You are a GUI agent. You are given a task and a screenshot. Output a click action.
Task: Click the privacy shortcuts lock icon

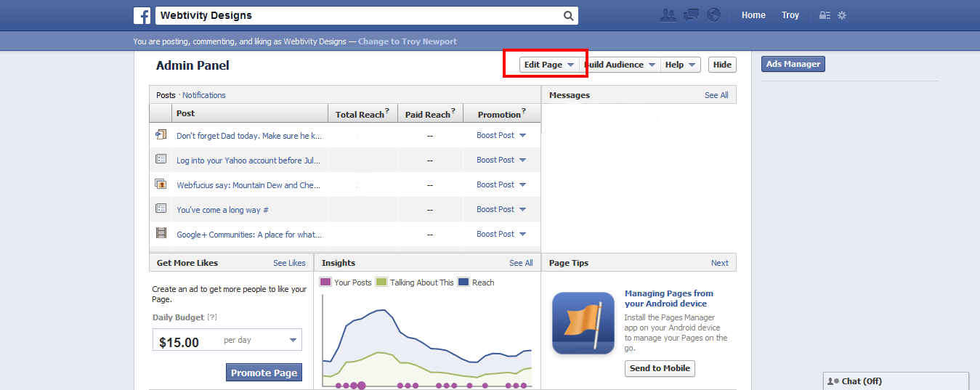(x=825, y=15)
